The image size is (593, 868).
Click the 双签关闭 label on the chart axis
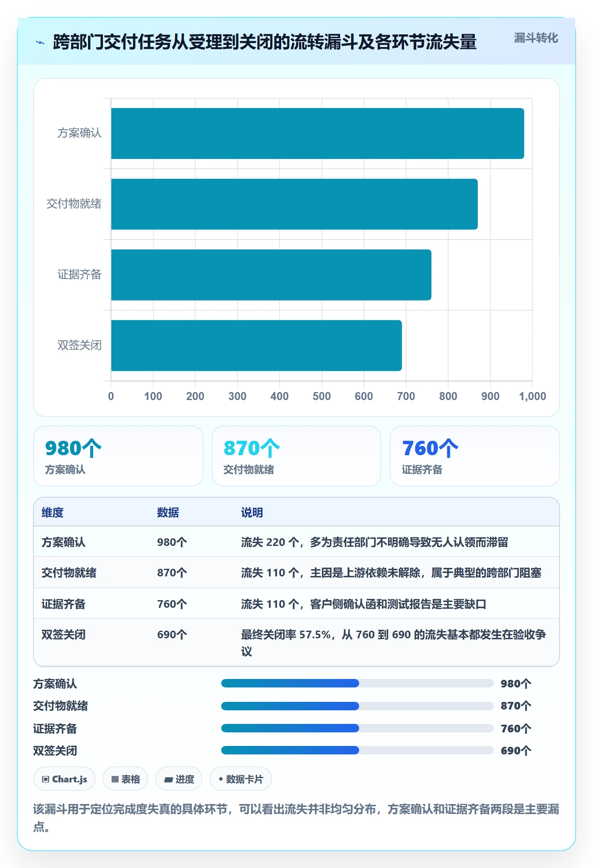pyautogui.click(x=80, y=345)
